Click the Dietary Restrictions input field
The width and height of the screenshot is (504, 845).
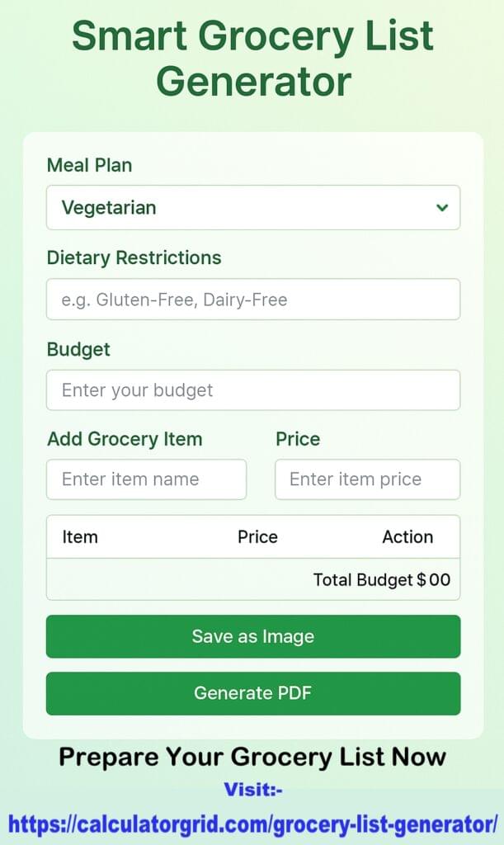[252, 300]
